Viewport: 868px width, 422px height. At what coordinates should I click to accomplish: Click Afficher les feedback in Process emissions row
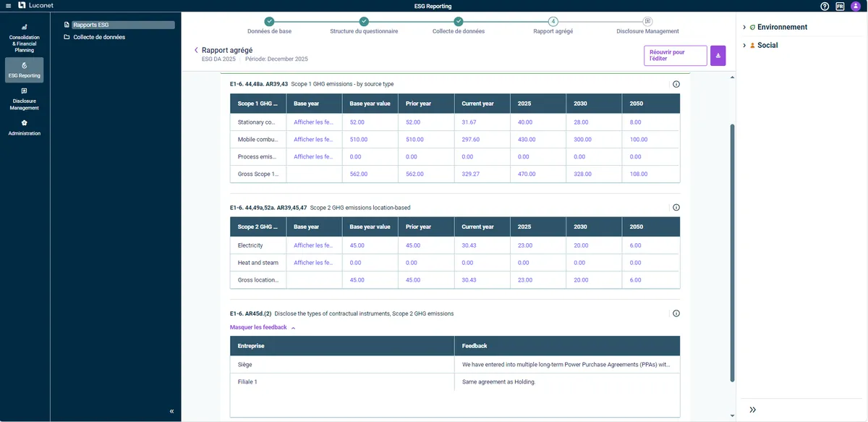coord(313,157)
